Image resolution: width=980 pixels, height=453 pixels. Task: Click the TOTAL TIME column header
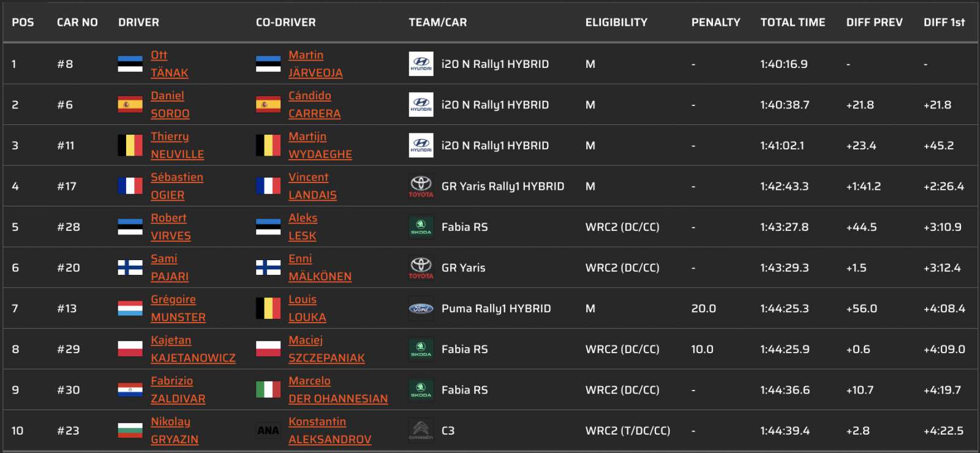click(x=793, y=23)
